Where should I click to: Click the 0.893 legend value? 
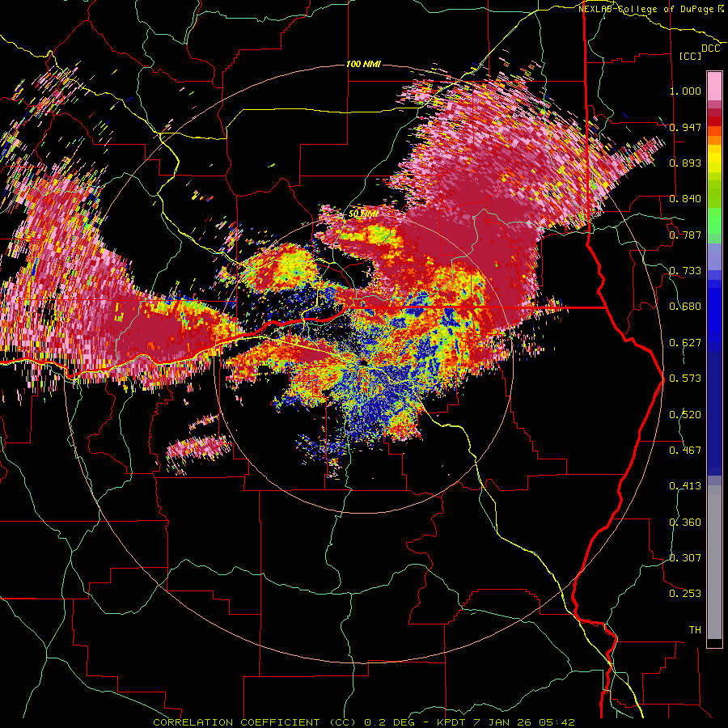click(685, 163)
